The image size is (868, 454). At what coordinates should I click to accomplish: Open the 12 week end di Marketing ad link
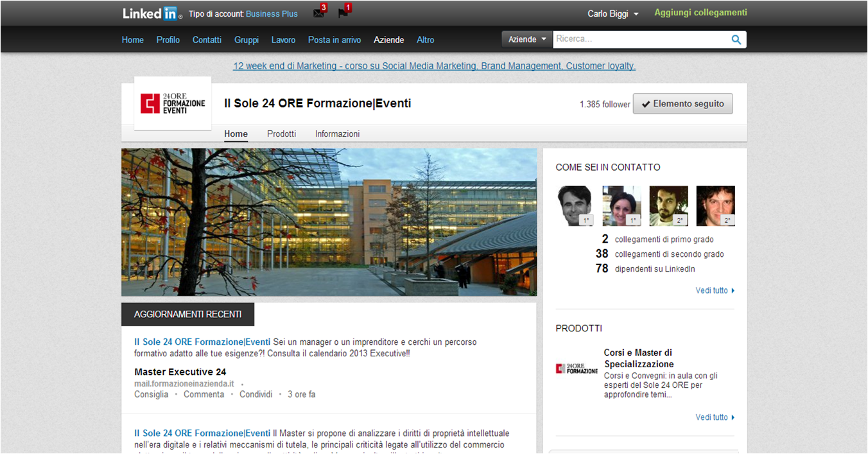coord(434,66)
